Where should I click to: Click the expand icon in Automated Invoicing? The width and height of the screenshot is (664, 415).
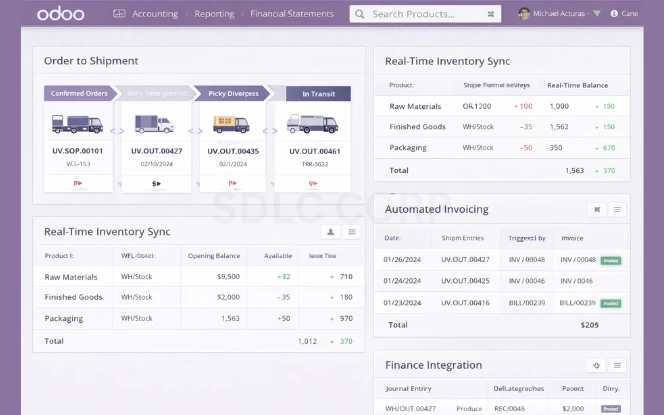pos(597,209)
